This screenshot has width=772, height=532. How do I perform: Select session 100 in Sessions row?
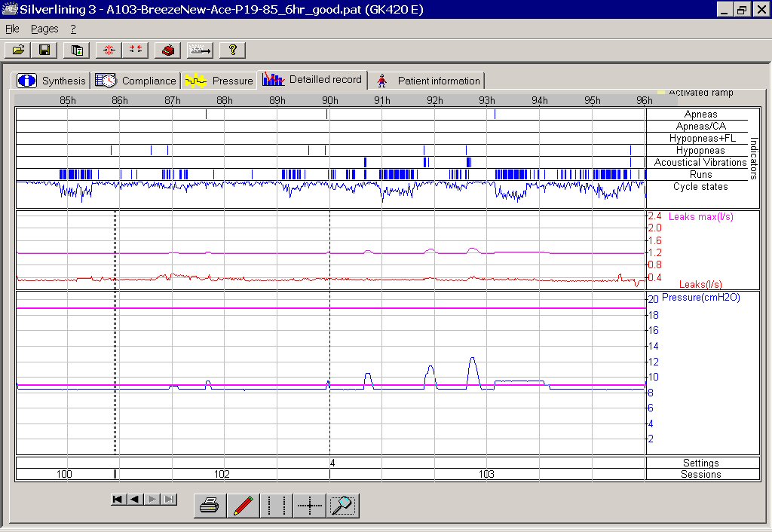coord(64,475)
